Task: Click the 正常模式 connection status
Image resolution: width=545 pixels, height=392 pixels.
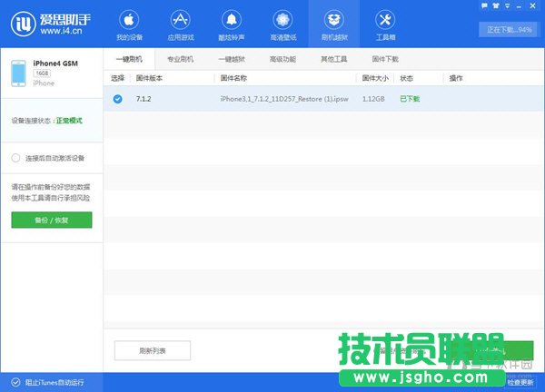Action: coord(69,121)
